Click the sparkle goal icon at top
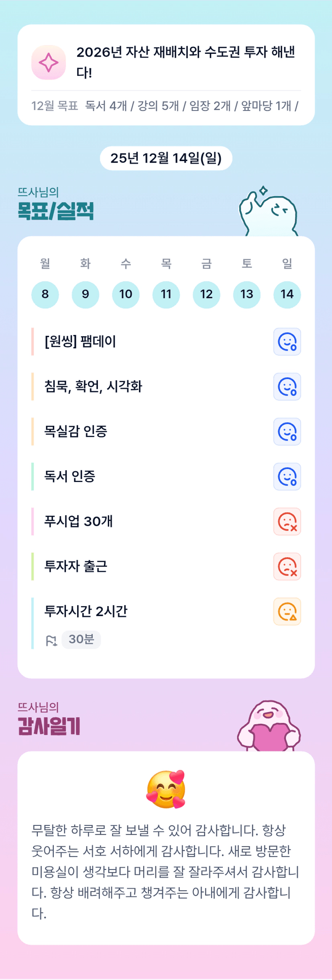This screenshot has height=980, width=332. (x=49, y=63)
